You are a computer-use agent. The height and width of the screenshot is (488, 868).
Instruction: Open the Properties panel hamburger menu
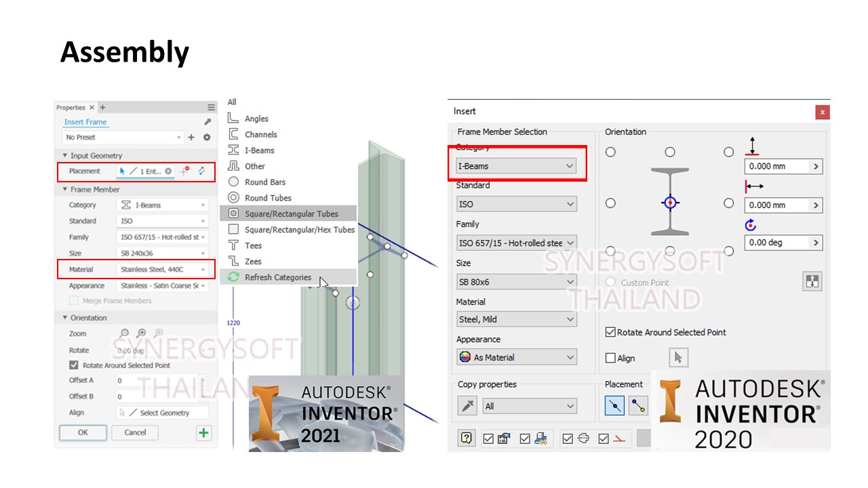coord(211,107)
